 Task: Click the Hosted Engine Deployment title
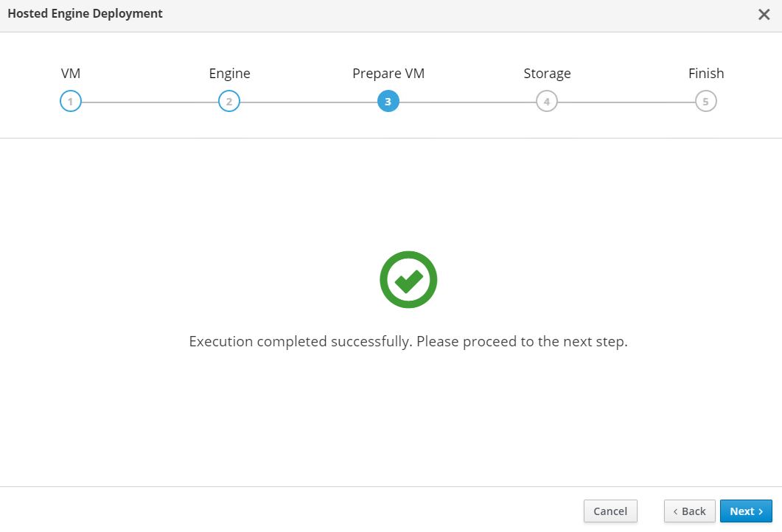tap(85, 14)
